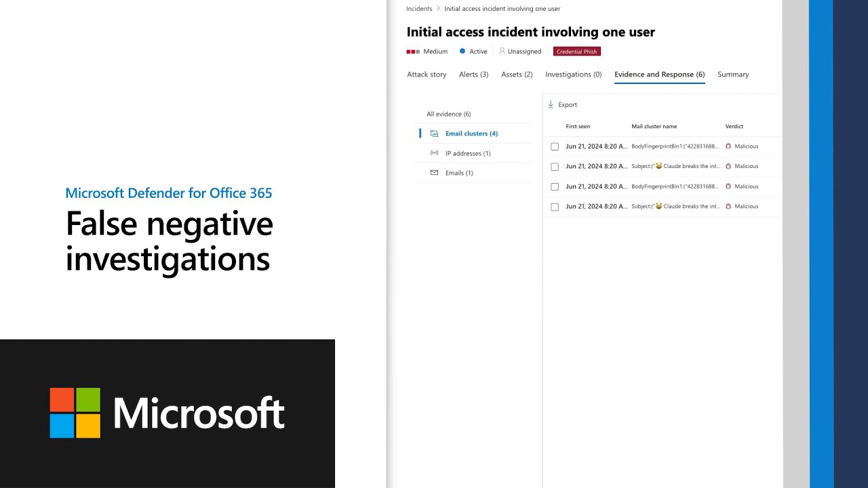The height and width of the screenshot is (488, 868).
Task: Click the Export button
Action: pos(562,104)
